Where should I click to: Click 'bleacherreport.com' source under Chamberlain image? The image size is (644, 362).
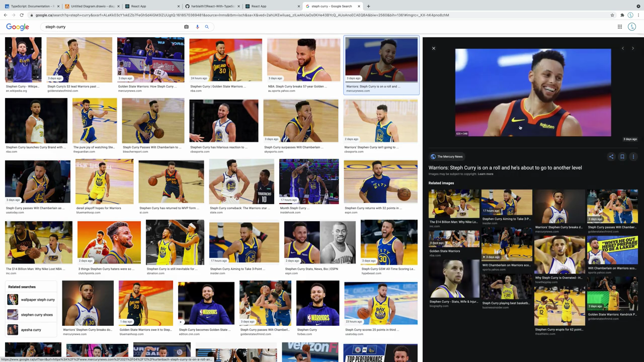135,151
